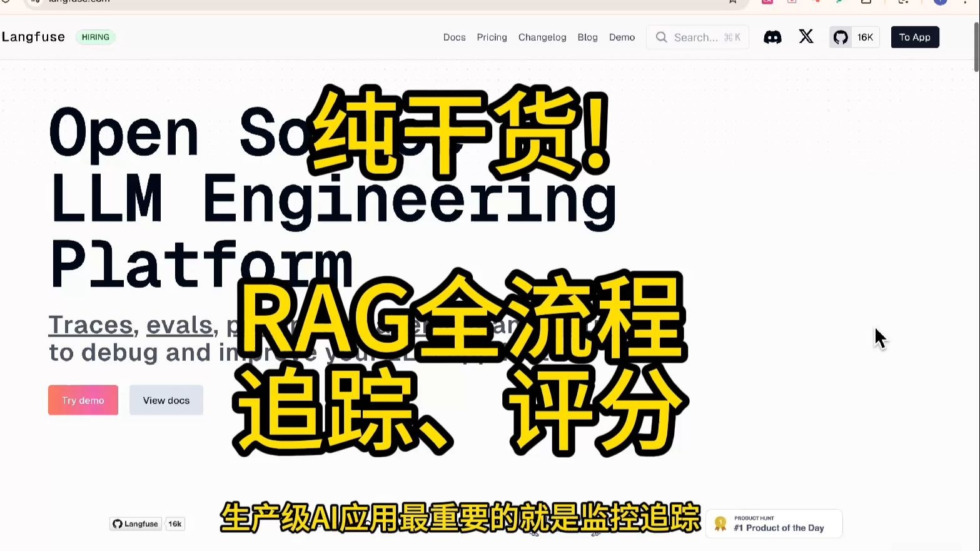Viewport: 980px width, 551px height.
Task: Open Langfuse's X (Twitter) profile icon
Action: (x=806, y=37)
